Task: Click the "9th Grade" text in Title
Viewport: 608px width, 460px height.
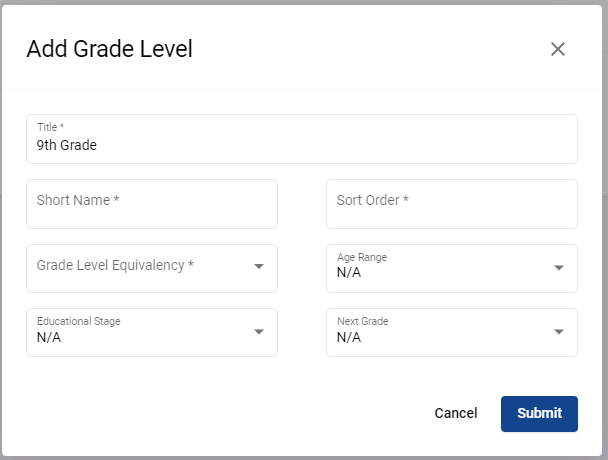Action: tap(67, 145)
